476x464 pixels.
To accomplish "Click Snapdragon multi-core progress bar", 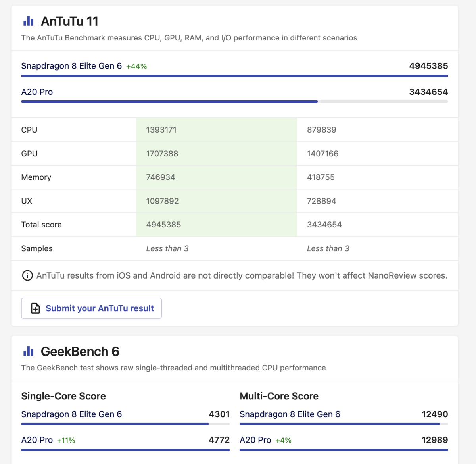I will click(344, 424).
